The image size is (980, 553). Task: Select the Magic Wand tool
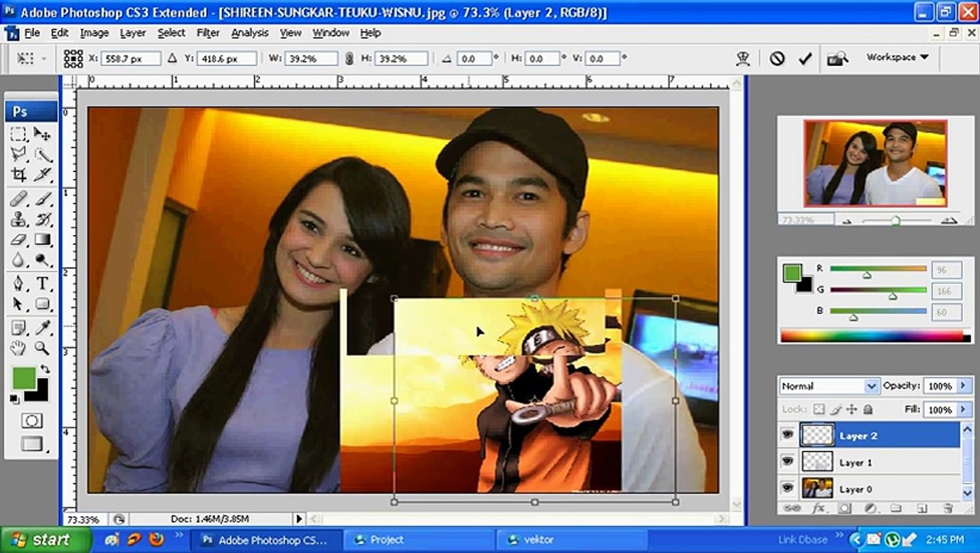pos(42,154)
